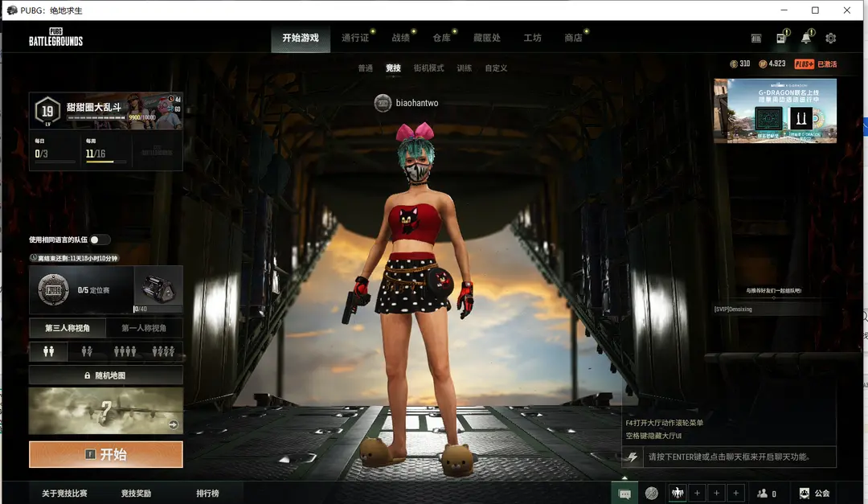Open 竞技奖励 link
Screen dimensions: 868x504
tap(136, 493)
